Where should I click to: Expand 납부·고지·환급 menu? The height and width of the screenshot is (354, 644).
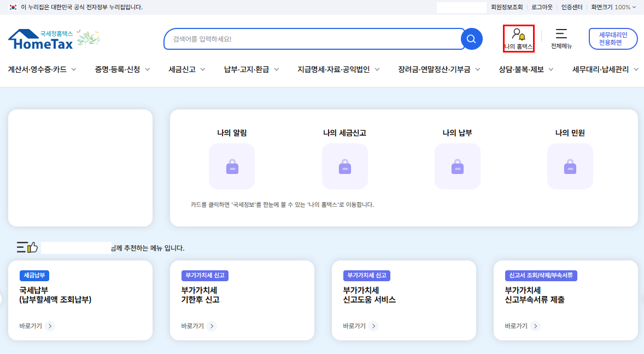pos(251,69)
